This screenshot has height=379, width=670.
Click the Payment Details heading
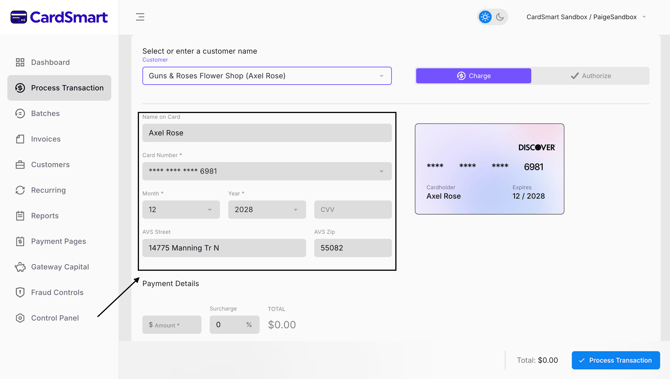pyautogui.click(x=170, y=284)
